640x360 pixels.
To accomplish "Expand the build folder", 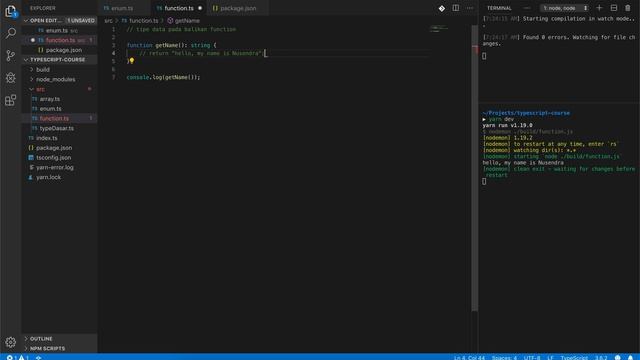I will point(59,69).
